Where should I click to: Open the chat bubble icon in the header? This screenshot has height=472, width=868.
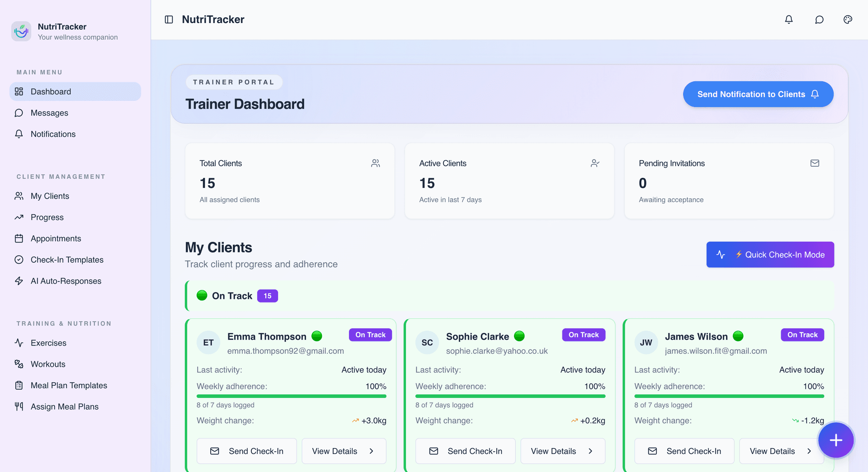click(819, 19)
